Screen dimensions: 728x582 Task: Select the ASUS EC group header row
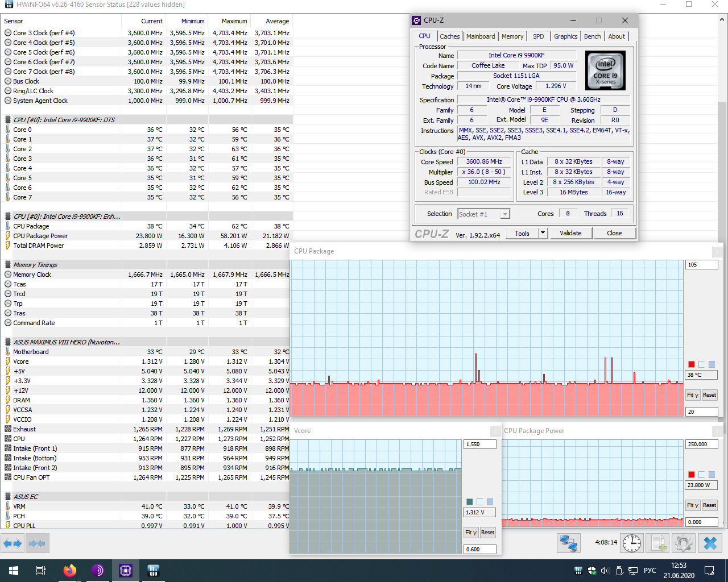146,497
